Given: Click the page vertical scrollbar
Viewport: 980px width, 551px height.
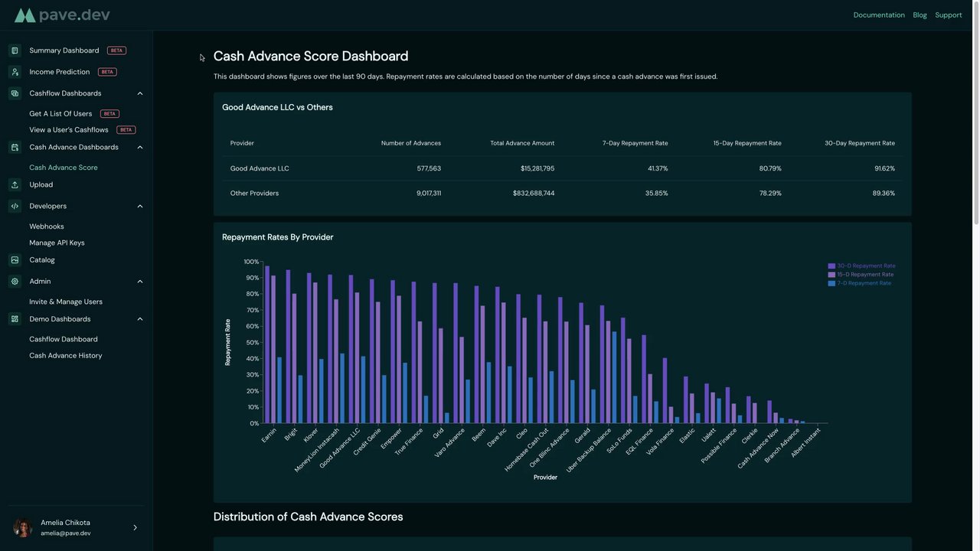Looking at the screenshot, I should (975, 115).
